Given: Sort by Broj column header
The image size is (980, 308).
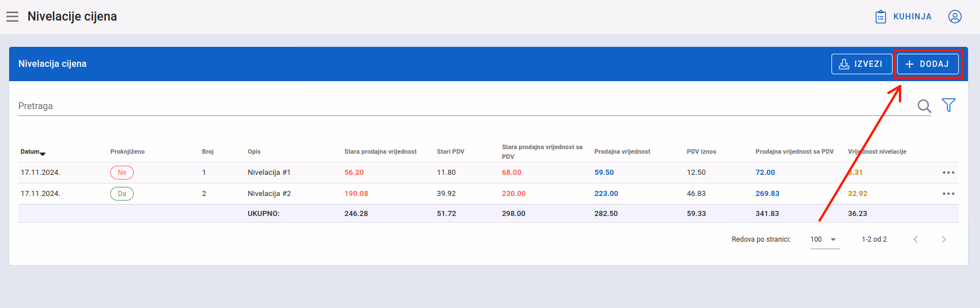Looking at the screenshot, I should [x=207, y=152].
